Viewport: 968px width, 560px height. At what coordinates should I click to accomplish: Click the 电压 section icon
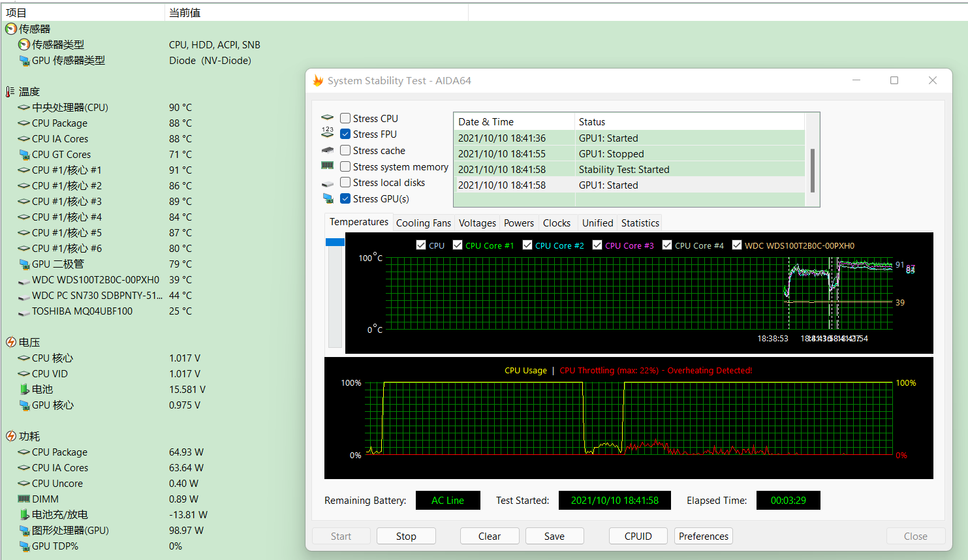point(11,342)
